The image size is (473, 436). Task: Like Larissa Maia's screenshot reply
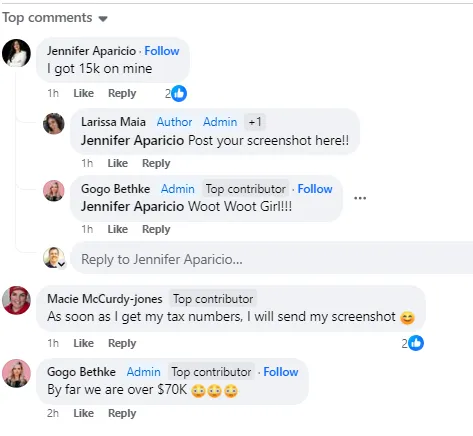(x=118, y=163)
